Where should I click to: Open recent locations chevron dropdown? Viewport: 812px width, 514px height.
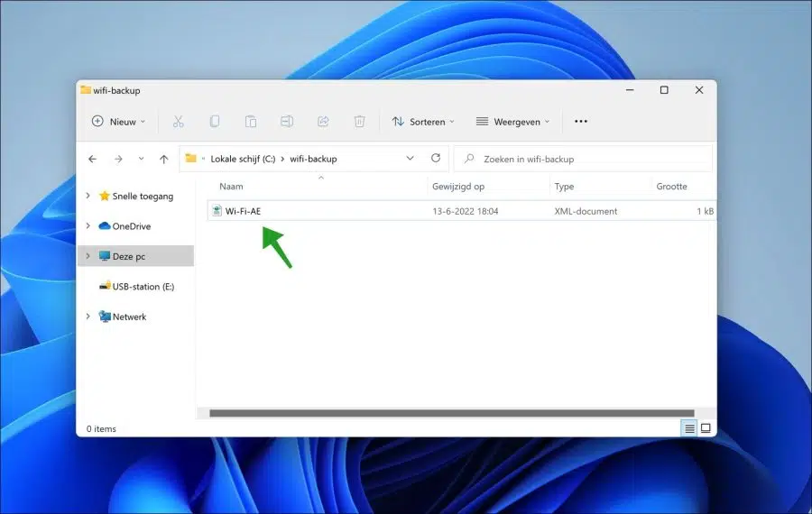pos(141,159)
